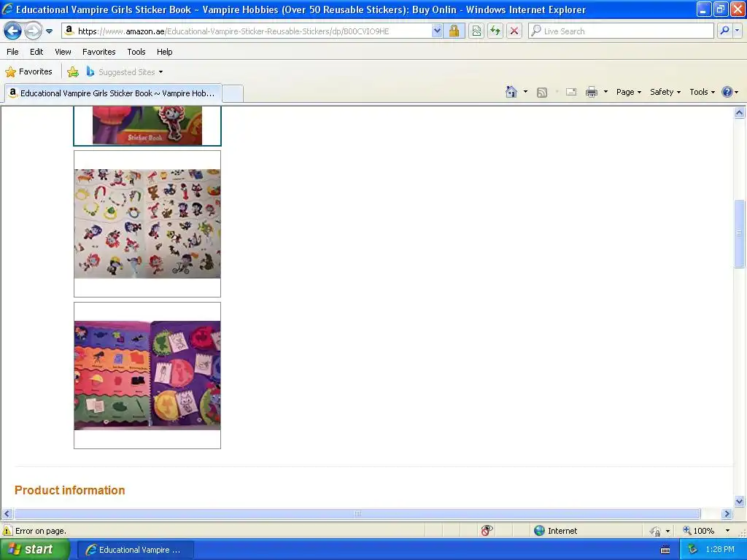This screenshot has width=747, height=560.
Task: Click the vertical scrollbar down arrow
Action: (x=740, y=501)
